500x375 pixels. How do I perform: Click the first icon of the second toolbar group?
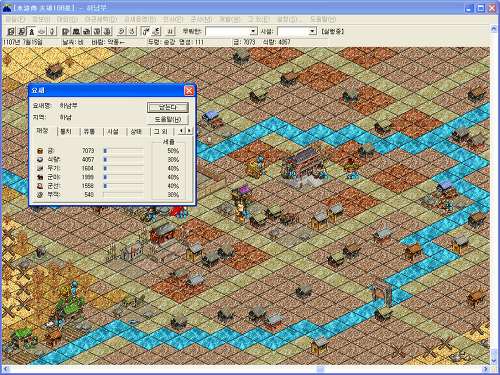pos(66,31)
